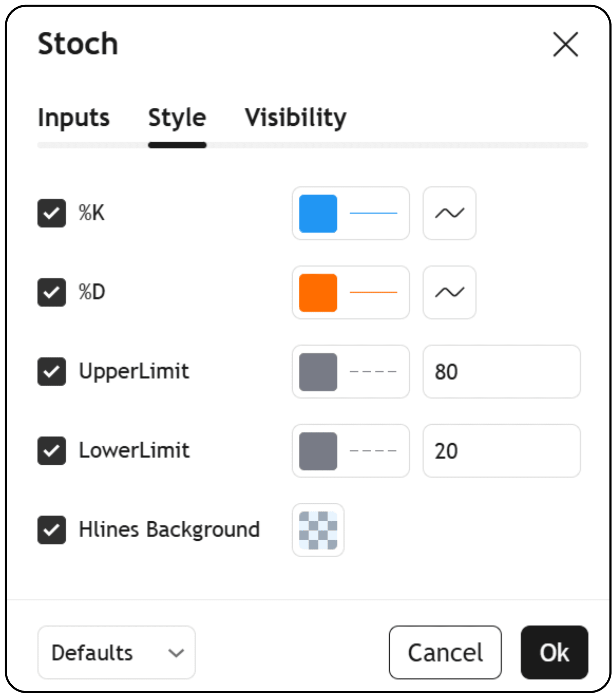Toggle the UpperLimit checkbox
616x695 pixels.
(52, 371)
